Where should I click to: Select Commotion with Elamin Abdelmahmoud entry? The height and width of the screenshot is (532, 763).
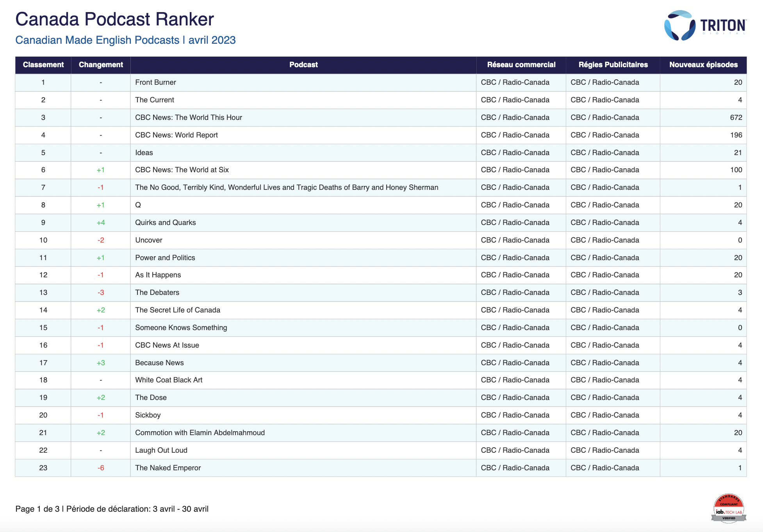[200, 433]
